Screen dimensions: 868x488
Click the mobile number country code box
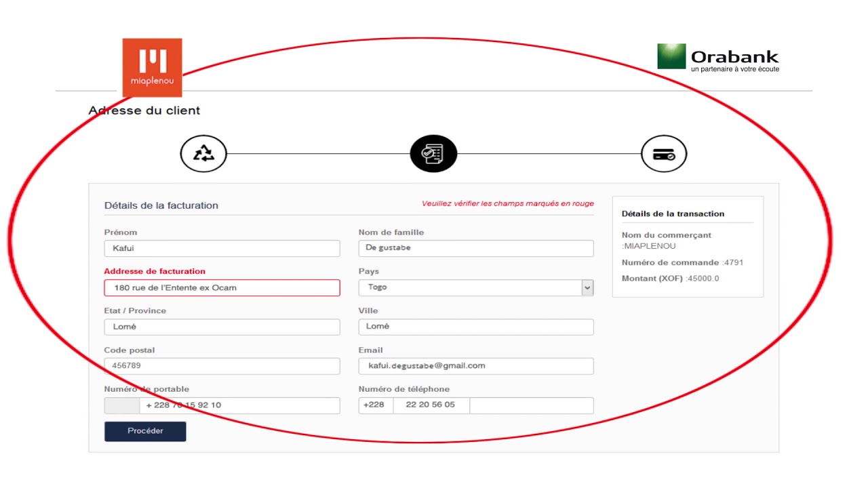click(121, 405)
